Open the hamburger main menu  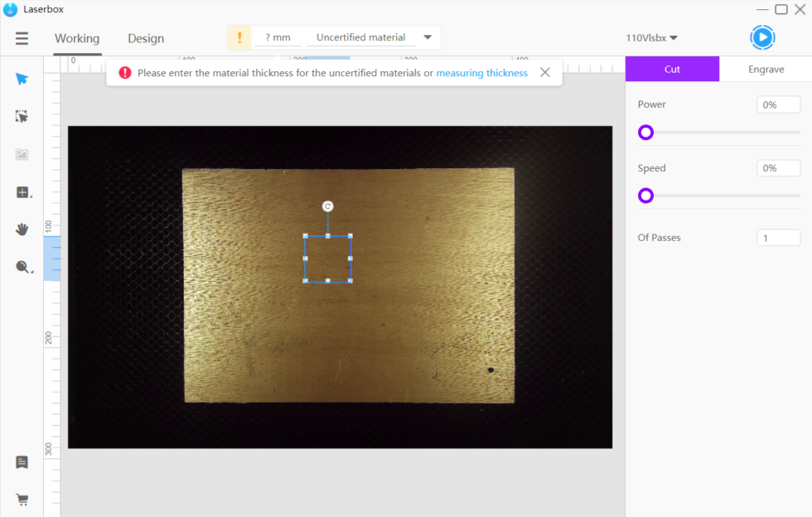coord(22,38)
